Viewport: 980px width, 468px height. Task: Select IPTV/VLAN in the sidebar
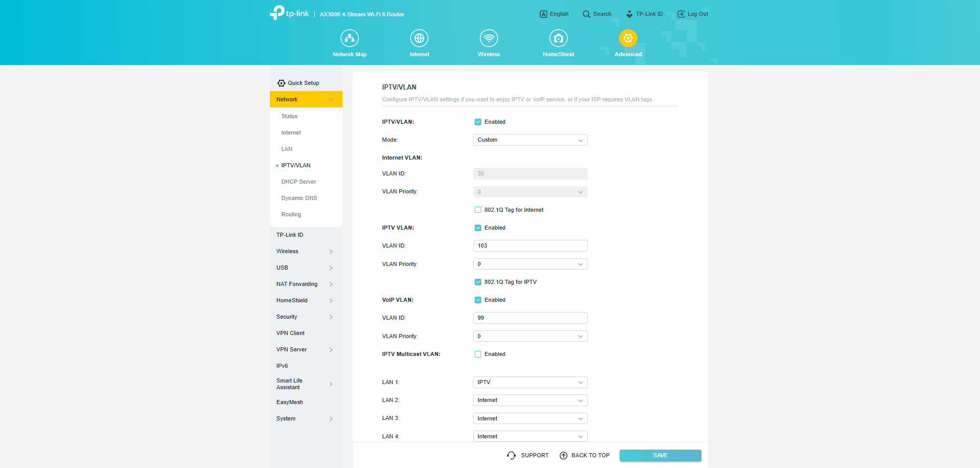tap(295, 165)
